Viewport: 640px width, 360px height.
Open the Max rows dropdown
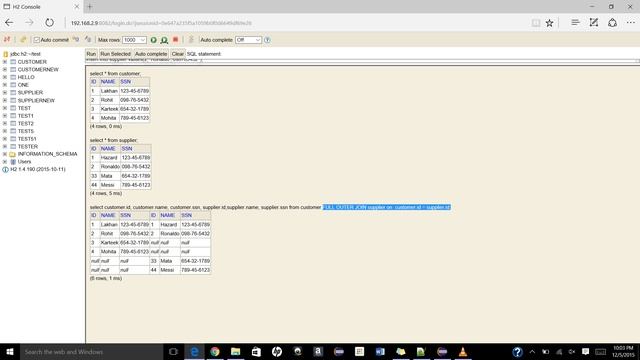(134, 40)
